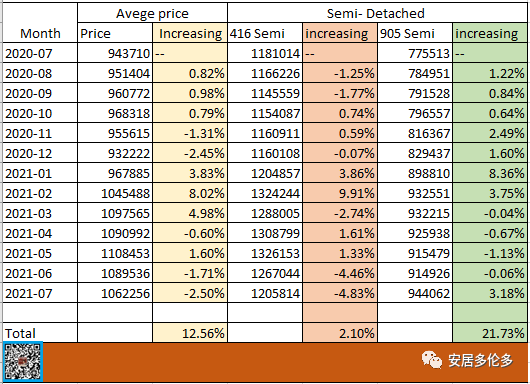Click the green increasing header cell

tap(490, 33)
